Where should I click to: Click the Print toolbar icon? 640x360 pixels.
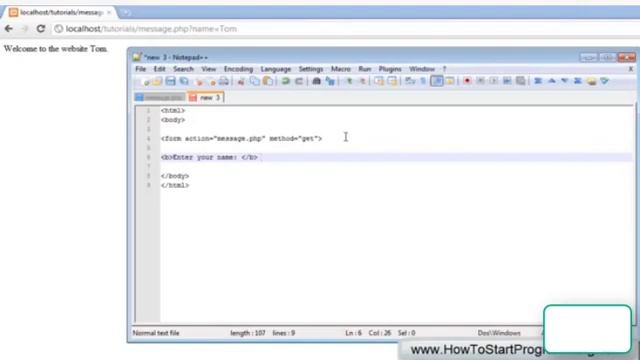coord(224,81)
